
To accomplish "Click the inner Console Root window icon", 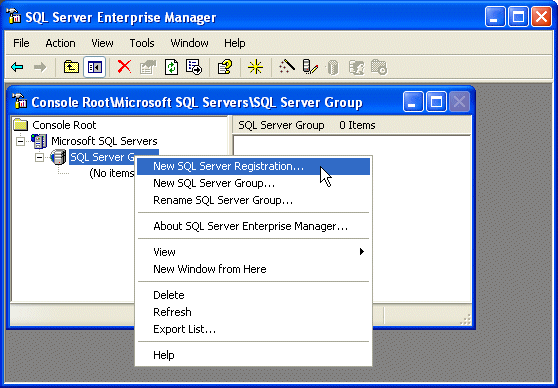I will tap(20, 101).
